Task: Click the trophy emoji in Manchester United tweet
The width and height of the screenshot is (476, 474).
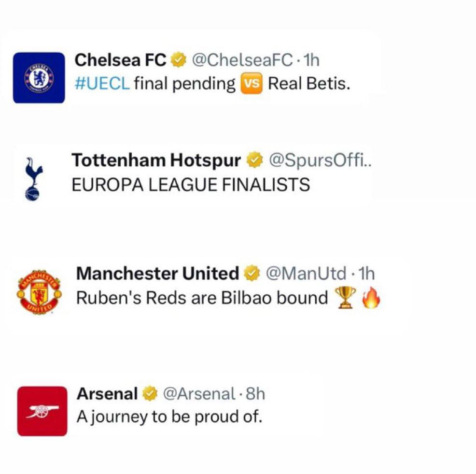Action: pyautogui.click(x=346, y=298)
